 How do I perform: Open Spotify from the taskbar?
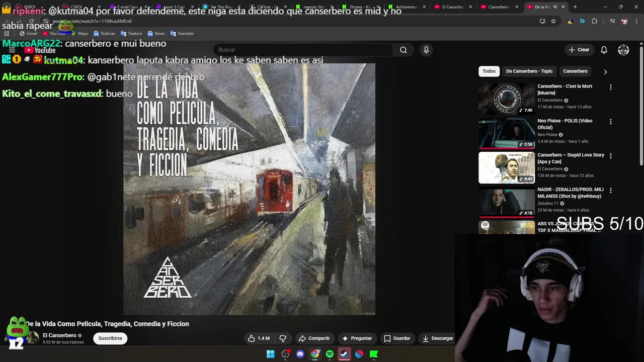click(x=330, y=354)
